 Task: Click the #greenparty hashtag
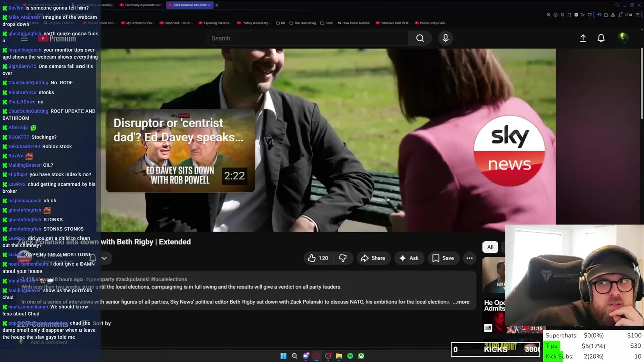point(100,279)
